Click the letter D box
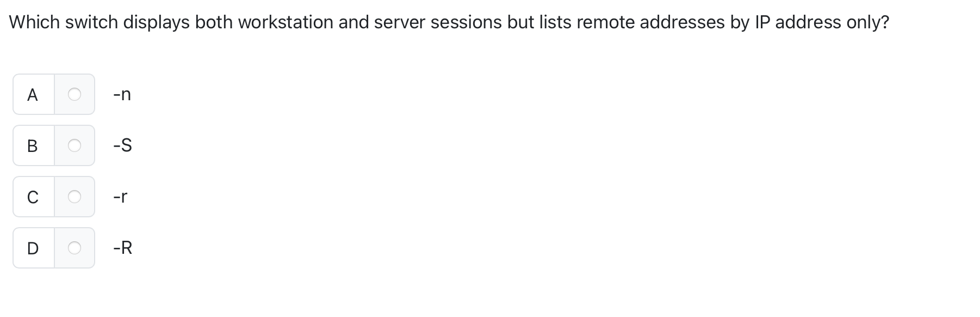This screenshot has width=980, height=317. click(x=33, y=248)
